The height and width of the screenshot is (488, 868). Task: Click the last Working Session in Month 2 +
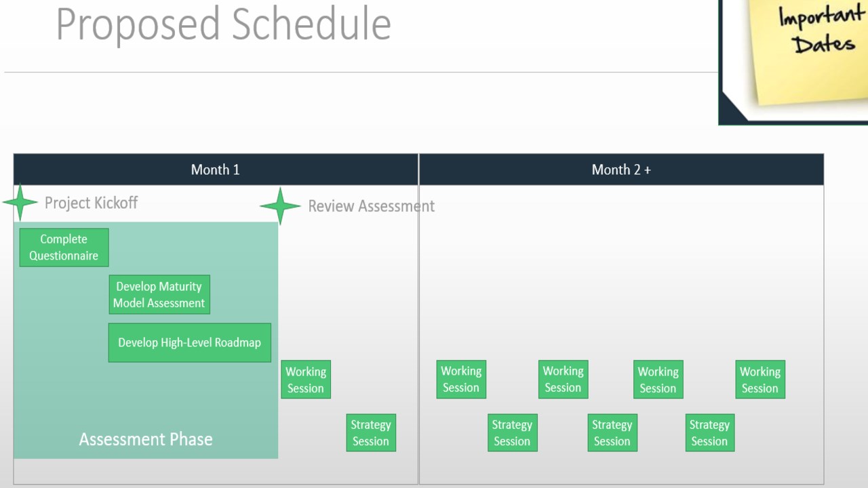click(x=760, y=380)
